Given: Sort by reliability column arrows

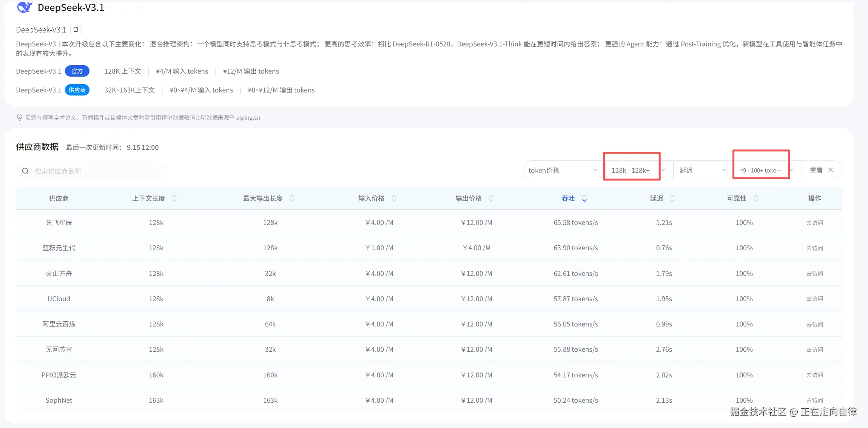Looking at the screenshot, I should [x=756, y=198].
